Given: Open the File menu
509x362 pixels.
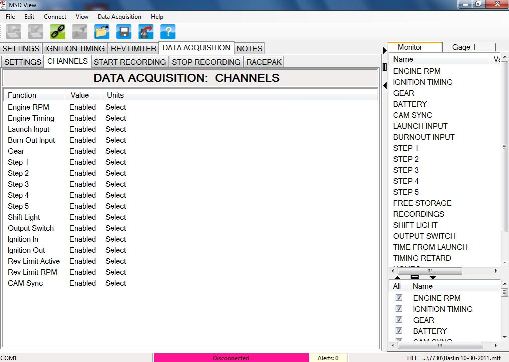Looking at the screenshot, I should (x=10, y=16).
